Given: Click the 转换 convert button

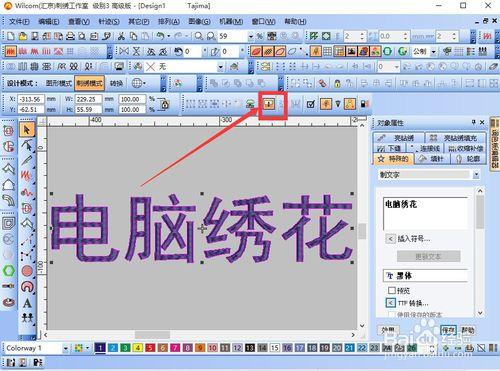Looking at the screenshot, I should pos(116,83).
